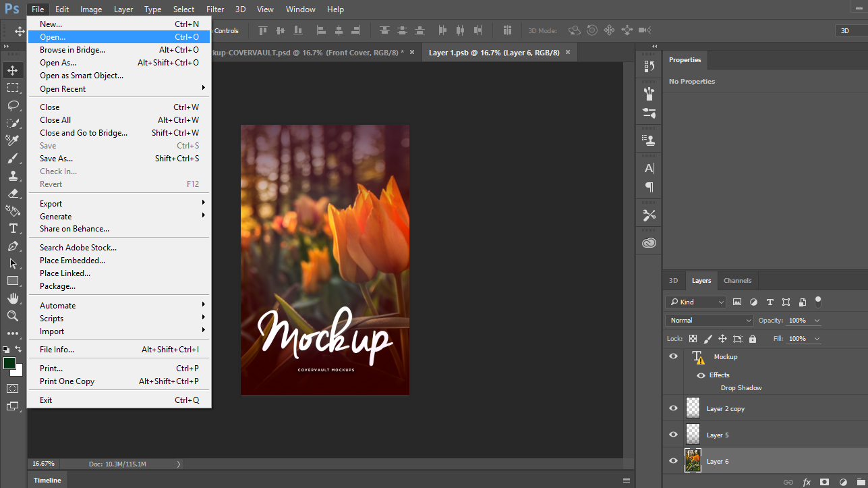
Task: Click the layer effects fx icon
Action: coord(807,482)
